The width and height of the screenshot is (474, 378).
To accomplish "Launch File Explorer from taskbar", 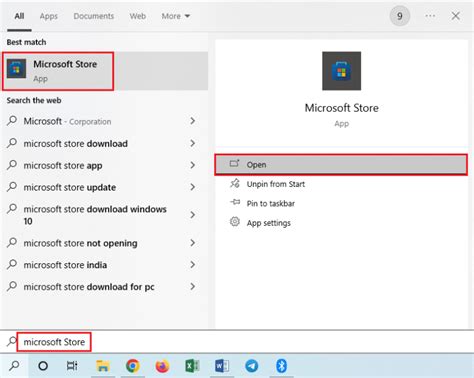I will coord(103,366).
